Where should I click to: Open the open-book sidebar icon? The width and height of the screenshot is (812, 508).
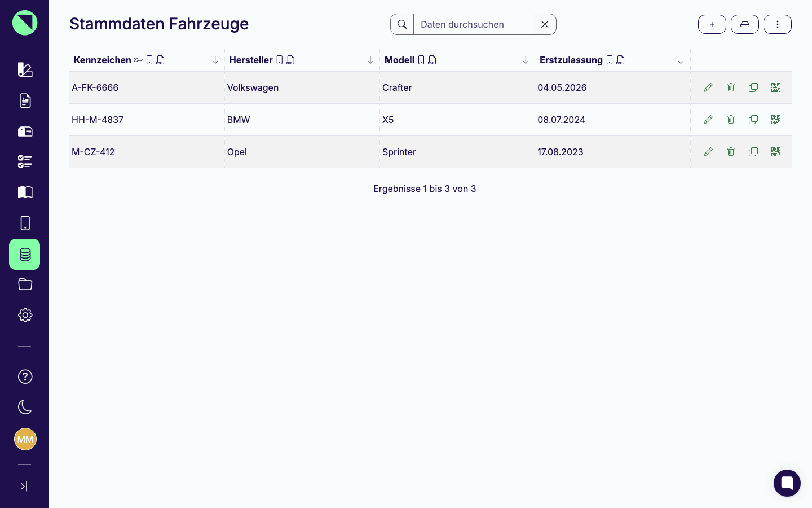pyautogui.click(x=25, y=192)
